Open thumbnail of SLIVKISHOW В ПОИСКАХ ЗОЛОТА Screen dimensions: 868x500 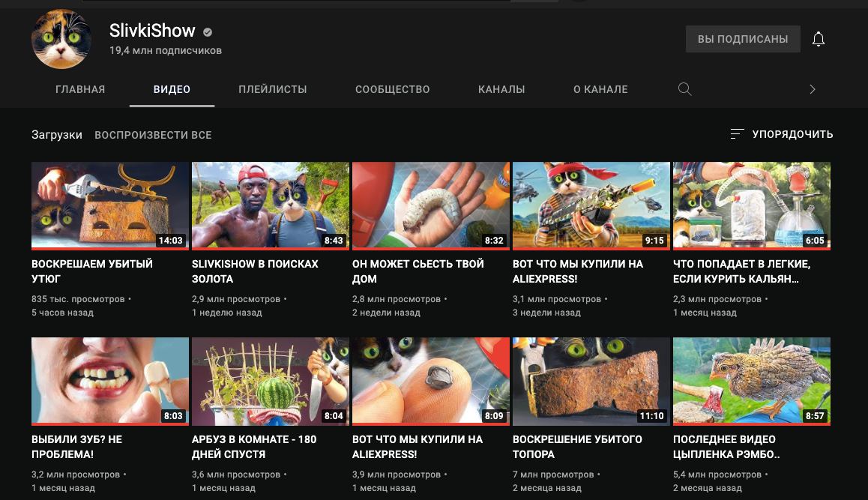click(270, 205)
